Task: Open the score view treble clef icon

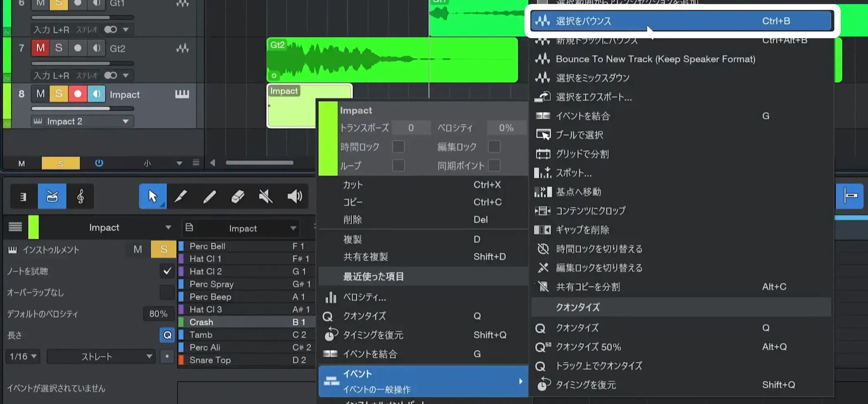Action: coord(81,196)
